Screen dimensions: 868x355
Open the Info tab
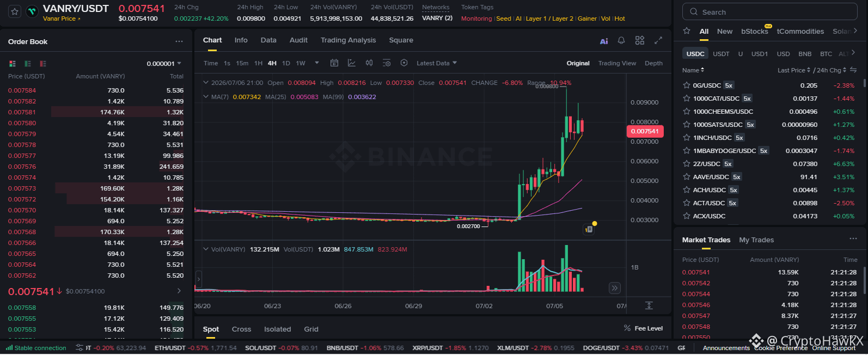[241, 40]
